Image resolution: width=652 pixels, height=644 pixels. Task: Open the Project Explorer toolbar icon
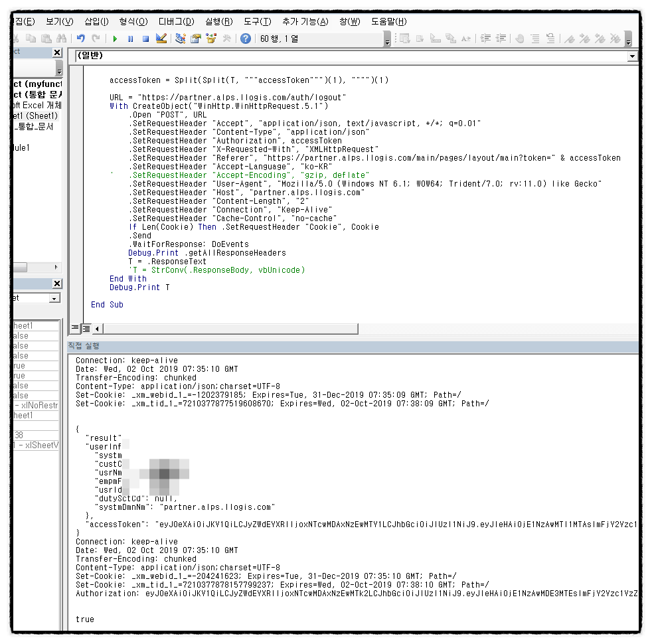(181, 39)
